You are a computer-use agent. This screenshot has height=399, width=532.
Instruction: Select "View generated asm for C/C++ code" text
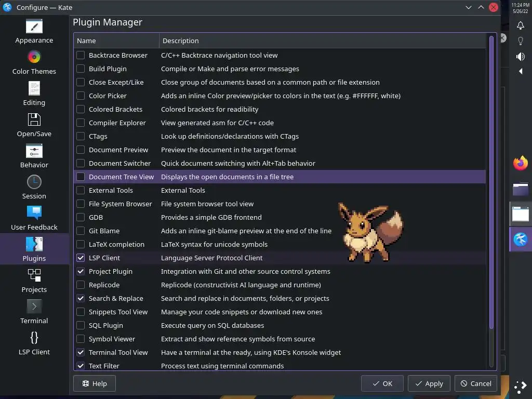point(217,123)
